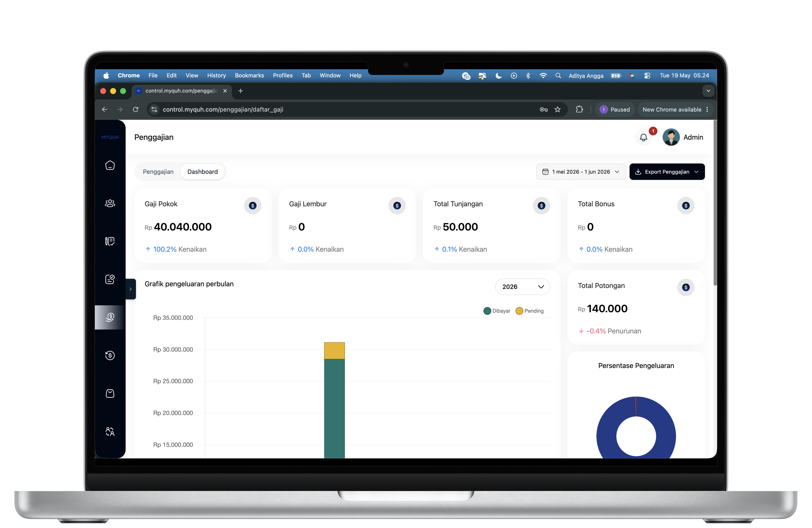Select the payroll hand-coin icon in sidebar
The image size is (812, 528).
[x=110, y=317]
